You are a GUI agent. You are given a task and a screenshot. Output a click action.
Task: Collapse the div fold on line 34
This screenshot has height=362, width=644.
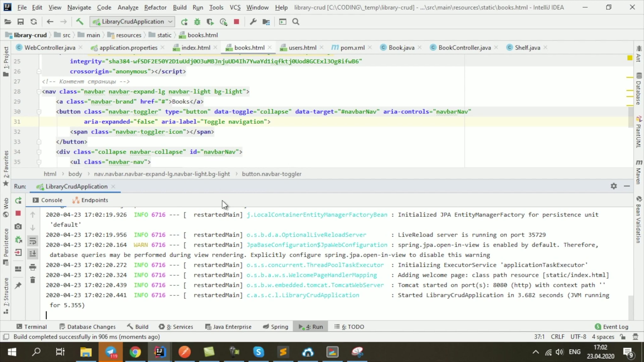click(39, 152)
